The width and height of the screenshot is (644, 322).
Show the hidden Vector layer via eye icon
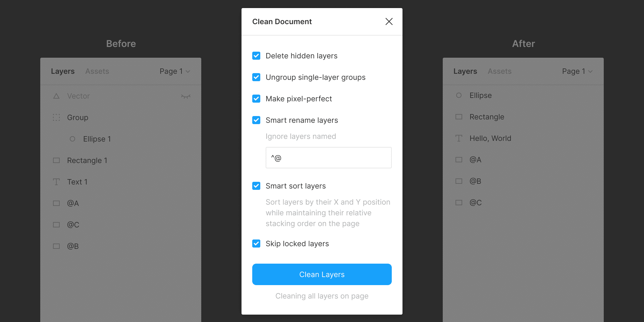(x=186, y=96)
